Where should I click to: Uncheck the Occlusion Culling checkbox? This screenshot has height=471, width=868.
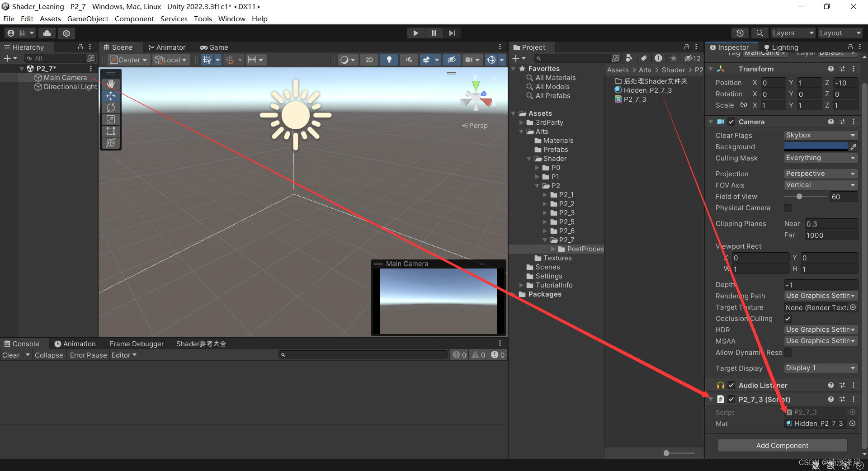click(x=788, y=319)
